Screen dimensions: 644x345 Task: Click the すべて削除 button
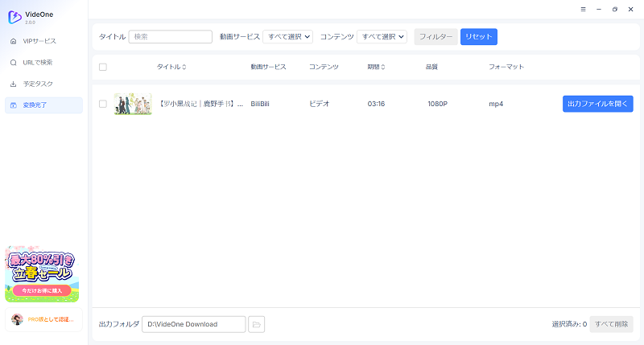(612, 324)
